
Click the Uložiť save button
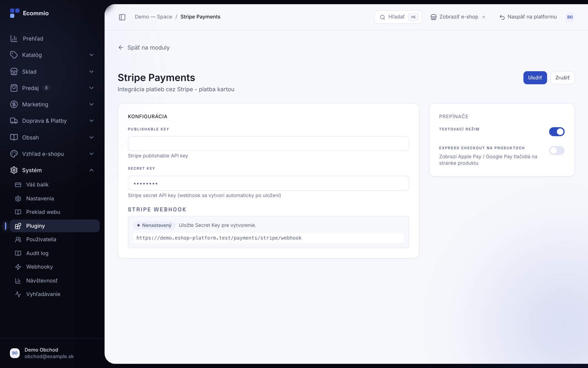(x=535, y=78)
